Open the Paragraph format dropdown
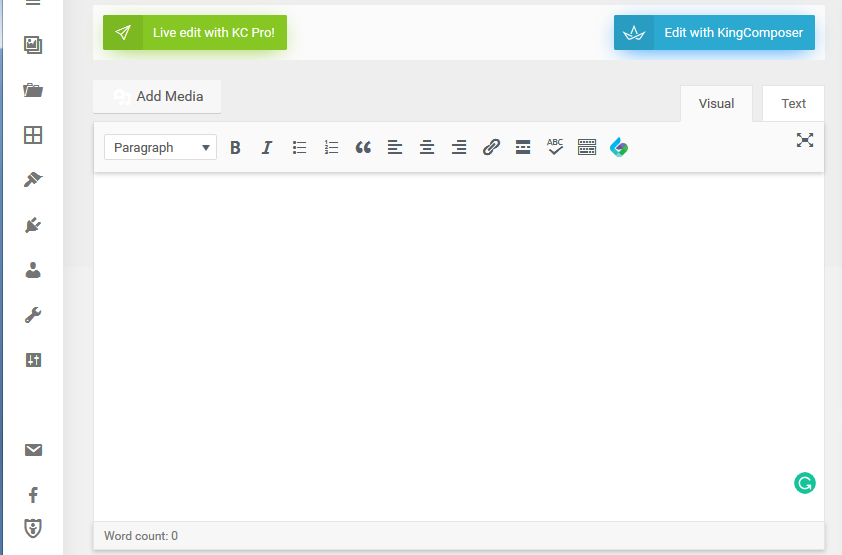This screenshot has width=842, height=555. pyautogui.click(x=161, y=147)
